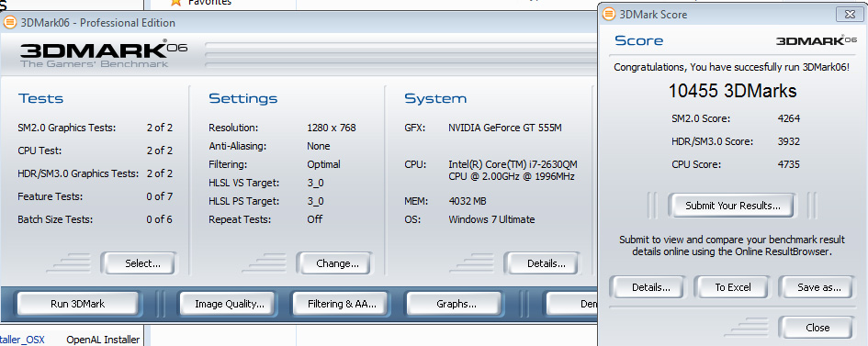This screenshot has width=868, height=346.
Task: Click the Windows 7 Ultimate OS text
Action: tap(491, 219)
